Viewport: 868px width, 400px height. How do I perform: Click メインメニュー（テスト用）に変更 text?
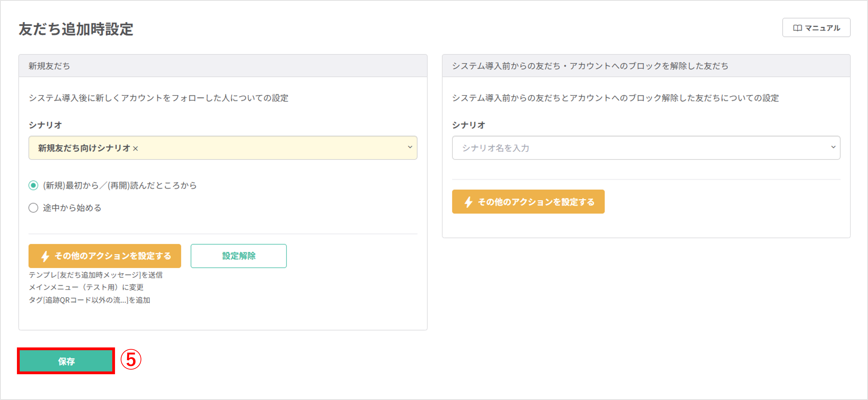(86, 287)
